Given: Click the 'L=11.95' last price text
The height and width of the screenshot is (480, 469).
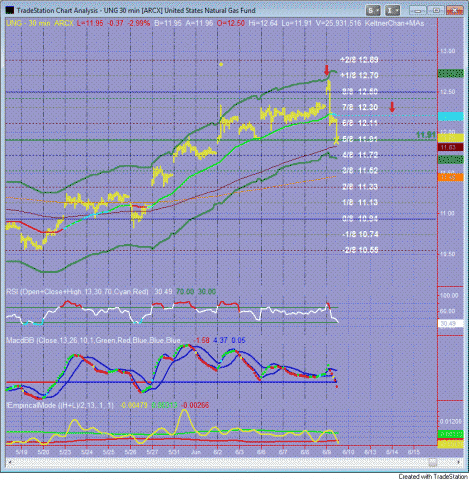Looking at the screenshot, I should click(90, 23).
